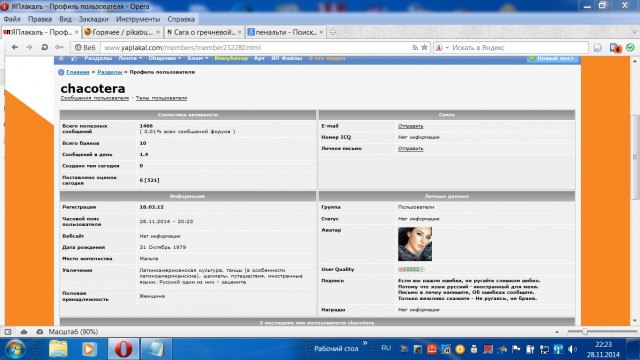
Task: Open the Файл menu
Action: (x=12, y=19)
